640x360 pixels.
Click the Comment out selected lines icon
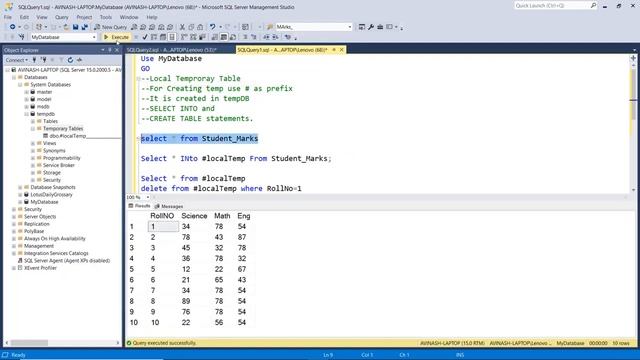[x=245, y=37]
